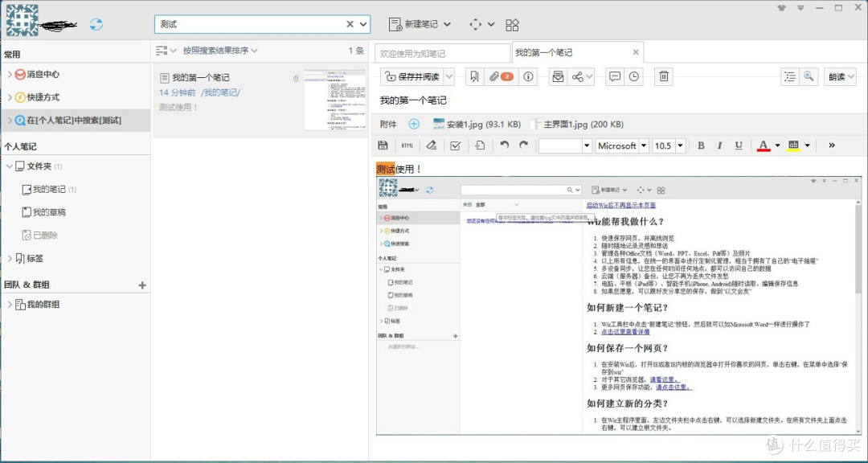This screenshot has height=463, width=868.
Task: Click the plugin apps grid icon
Action: (x=512, y=25)
